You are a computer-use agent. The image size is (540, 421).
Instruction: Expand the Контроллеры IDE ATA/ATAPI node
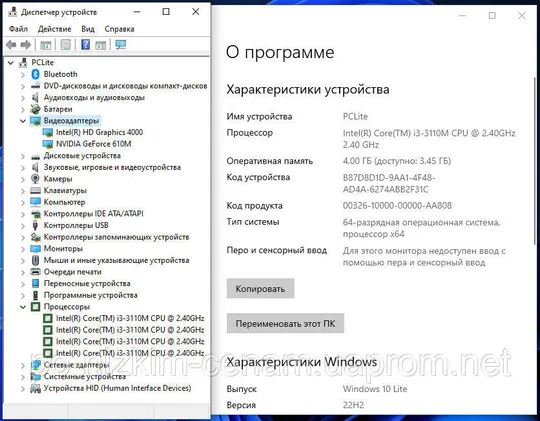(x=23, y=214)
